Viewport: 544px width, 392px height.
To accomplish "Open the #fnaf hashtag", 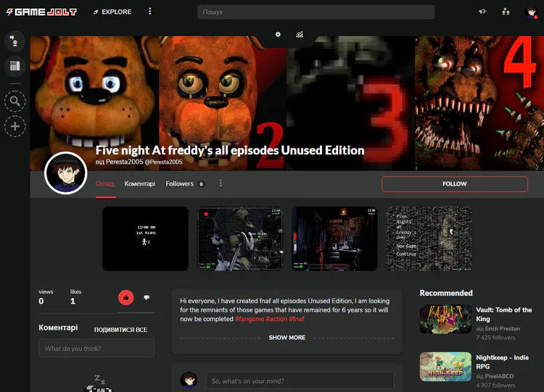I will (297, 319).
